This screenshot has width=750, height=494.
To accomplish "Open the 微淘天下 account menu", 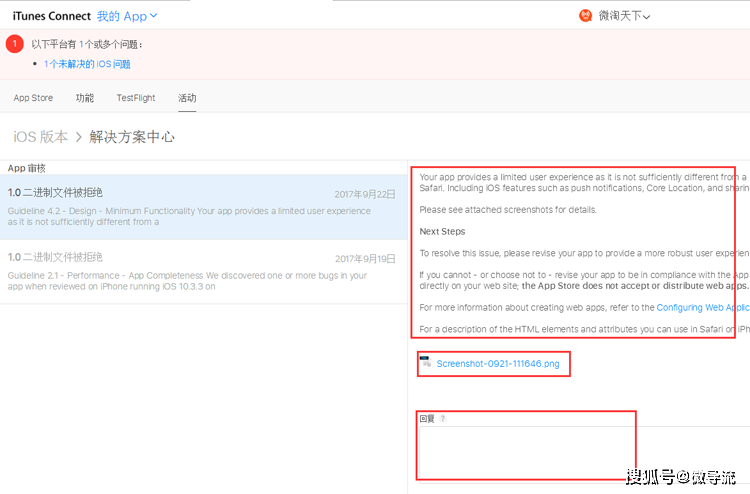I will [624, 16].
